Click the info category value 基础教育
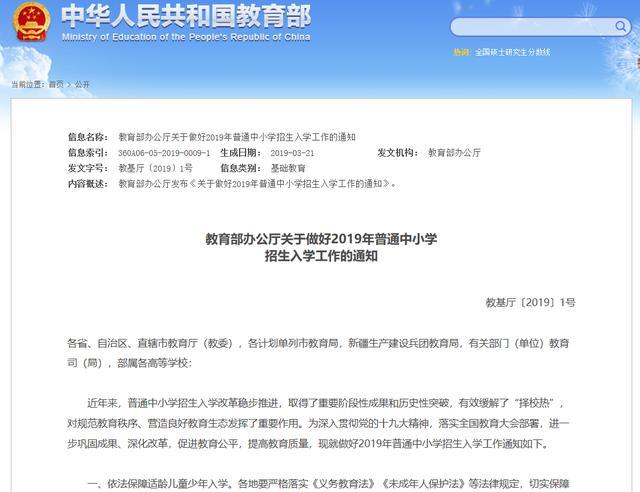 pyautogui.click(x=288, y=168)
